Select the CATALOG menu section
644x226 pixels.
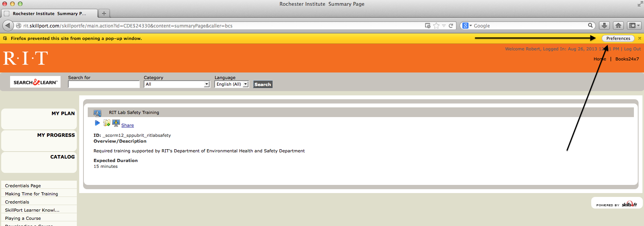point(62,157)
